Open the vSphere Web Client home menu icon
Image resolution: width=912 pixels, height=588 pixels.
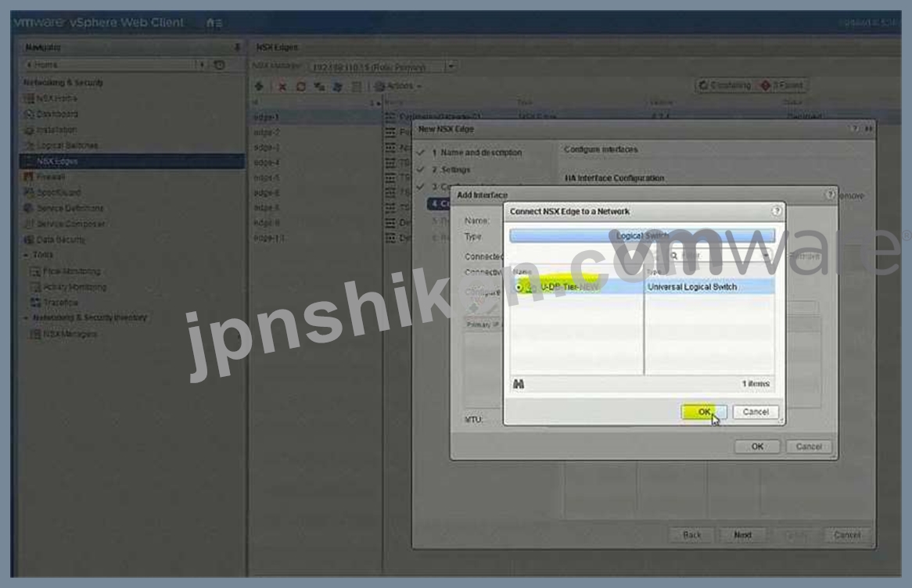pos(214,23)
